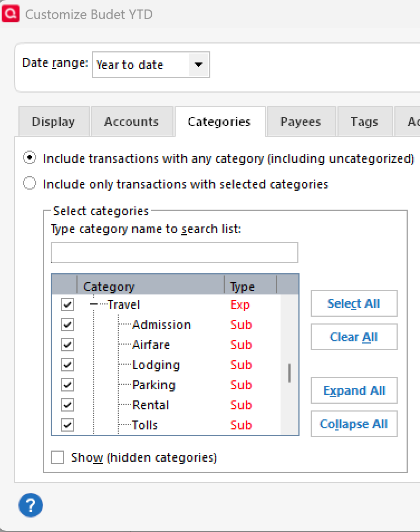Viewport: 420px width, 532px height.
Task: Uncheck the Travel category checkbox
Action: (67, 304)
